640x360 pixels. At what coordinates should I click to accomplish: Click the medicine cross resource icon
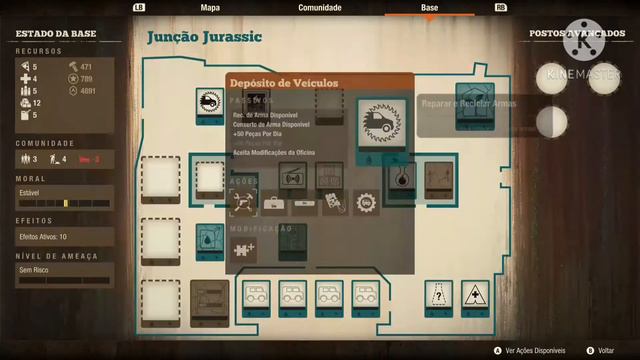tap(25, 78)
